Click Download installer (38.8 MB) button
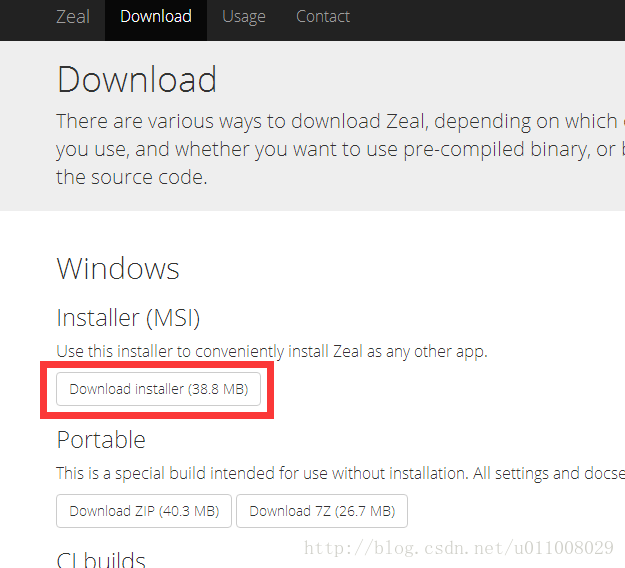This screenshot has width=625, height=568. pyautogui.click(x=158, y=389)
